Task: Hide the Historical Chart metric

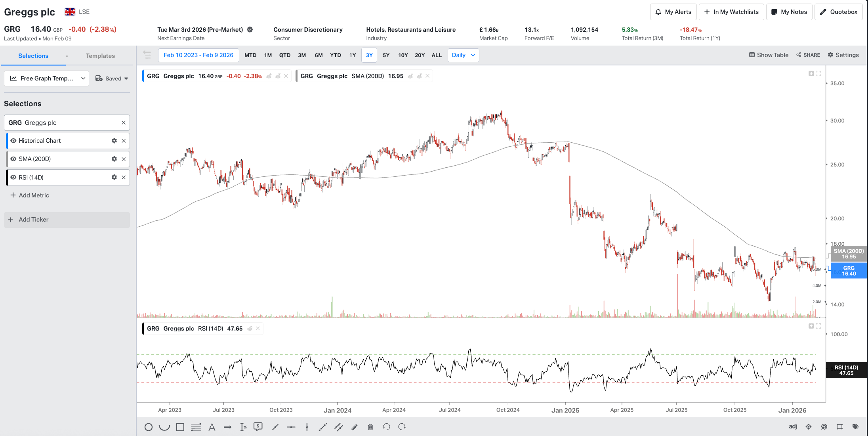Action: 13,141
